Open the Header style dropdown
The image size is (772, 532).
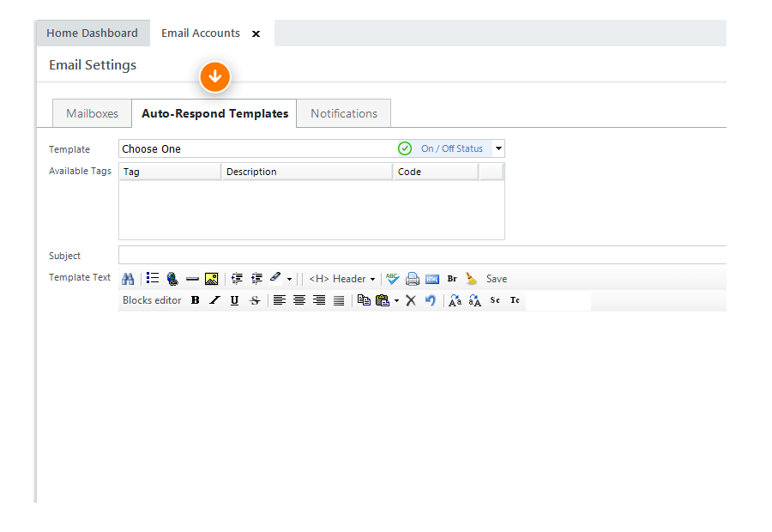342,279
